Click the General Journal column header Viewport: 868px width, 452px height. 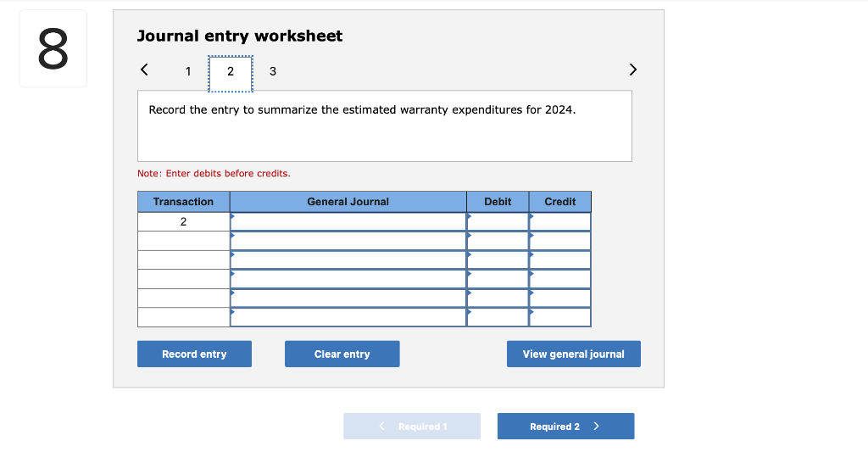coord(348,202)
